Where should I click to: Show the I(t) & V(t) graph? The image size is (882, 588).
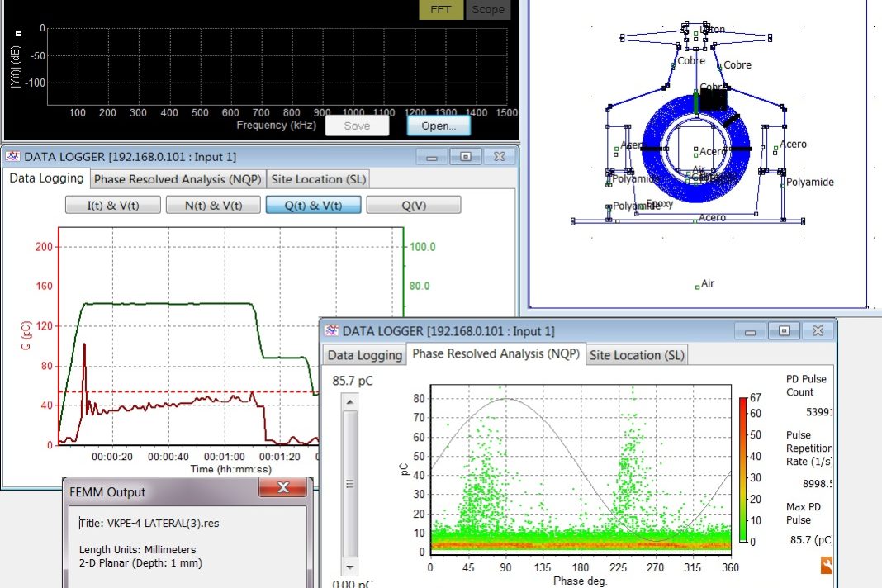(x=112, y=205)
